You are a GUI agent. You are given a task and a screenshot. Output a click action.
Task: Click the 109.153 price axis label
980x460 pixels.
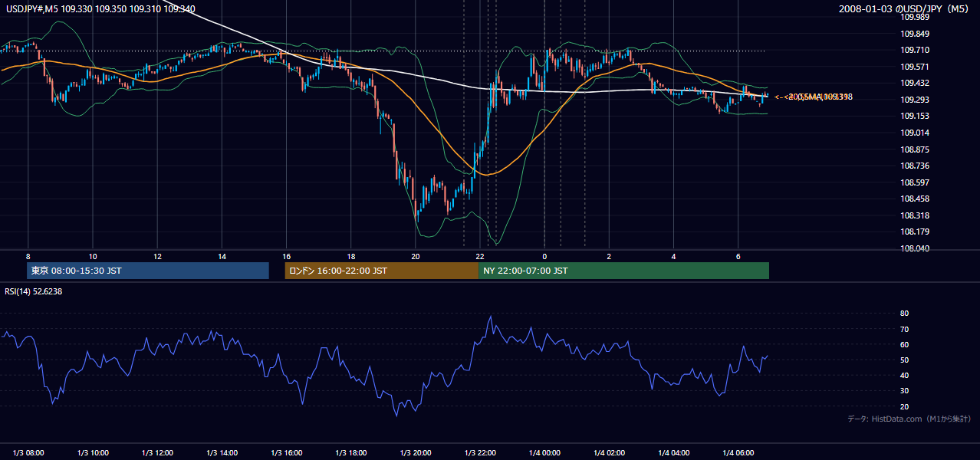click(x=915, y=116)
